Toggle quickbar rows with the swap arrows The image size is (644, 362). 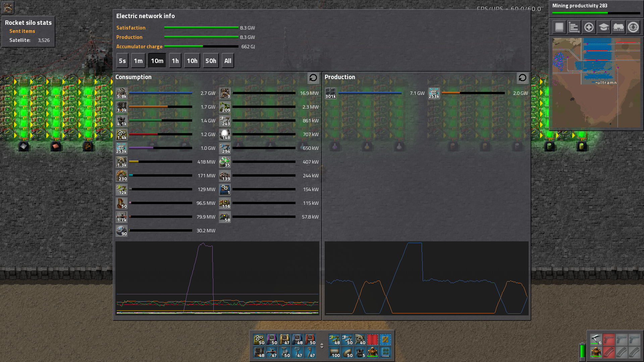322,346
